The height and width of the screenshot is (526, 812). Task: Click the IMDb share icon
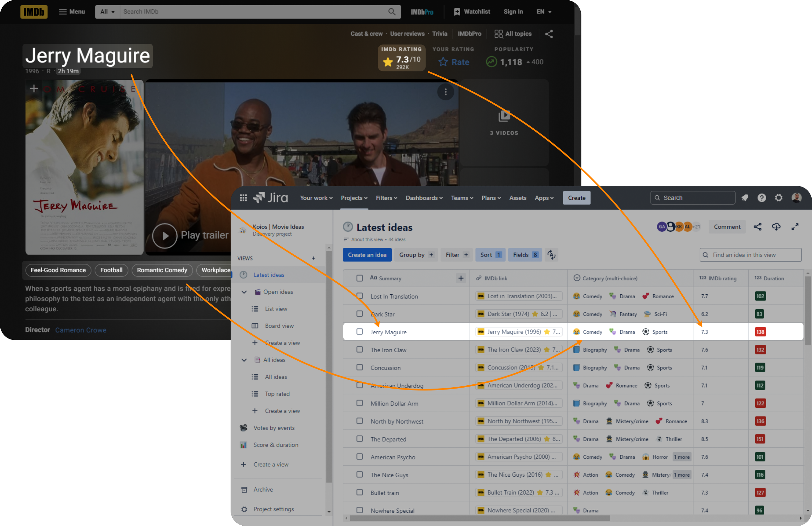point(549,34)
